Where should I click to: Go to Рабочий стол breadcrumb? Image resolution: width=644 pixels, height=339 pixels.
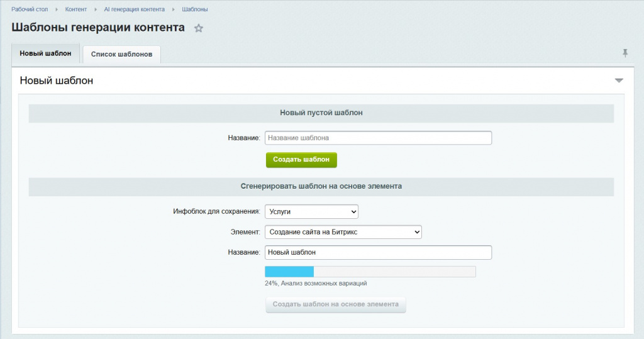coord(30,9)
